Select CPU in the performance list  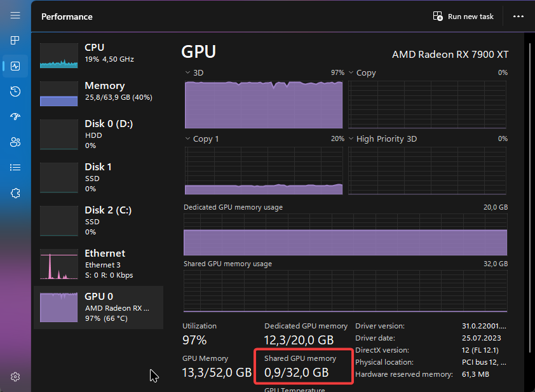(98, 55)
